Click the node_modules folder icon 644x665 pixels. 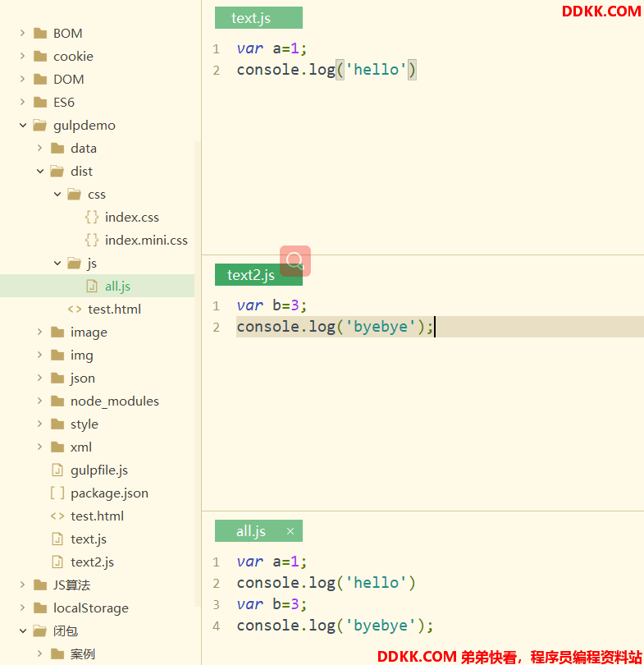[x=57, y=401]
